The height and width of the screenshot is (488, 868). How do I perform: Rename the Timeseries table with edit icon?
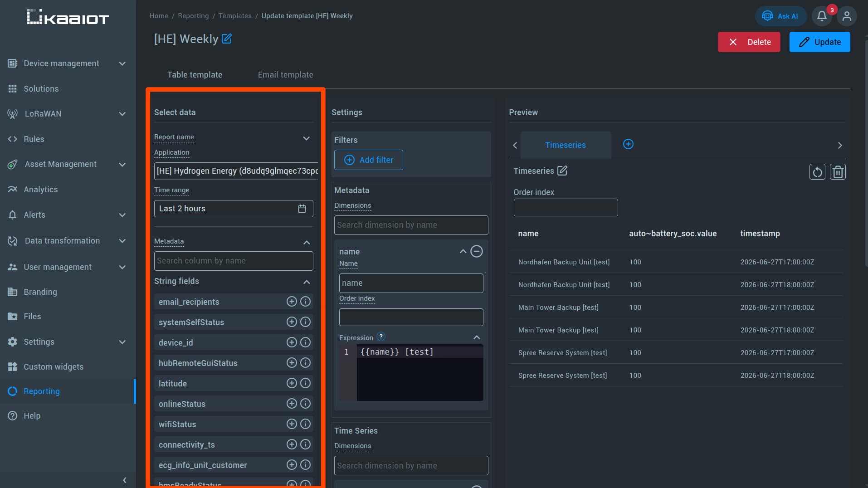point(562,171)
